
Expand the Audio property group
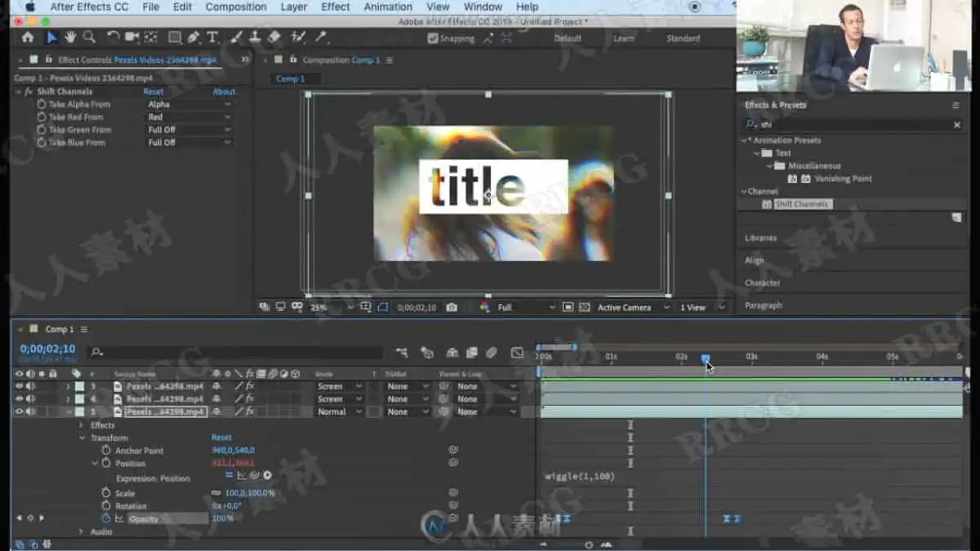[81, 532]
